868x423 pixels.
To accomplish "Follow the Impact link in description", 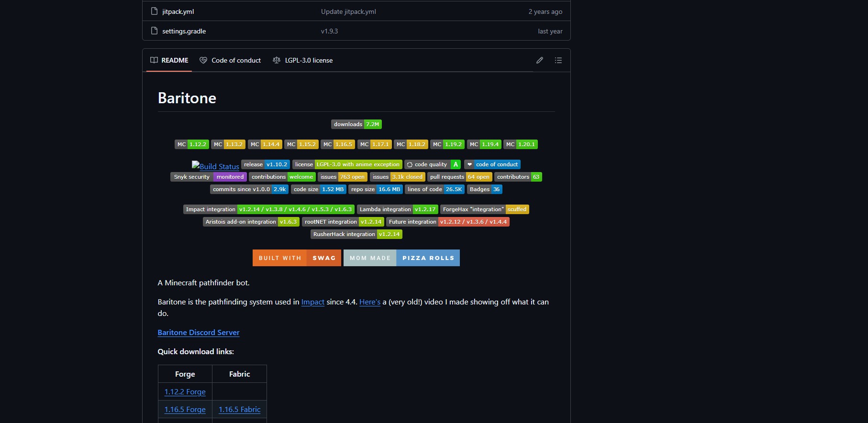I will coord(312,302).
